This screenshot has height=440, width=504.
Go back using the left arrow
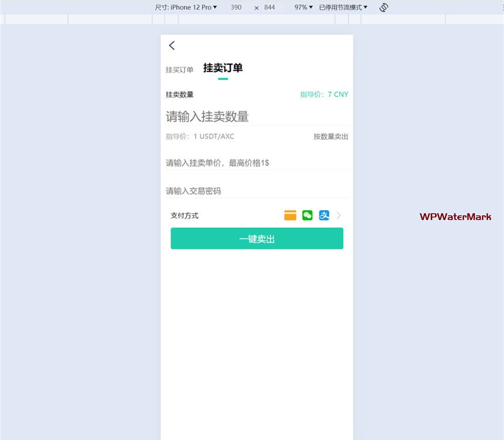172,45
